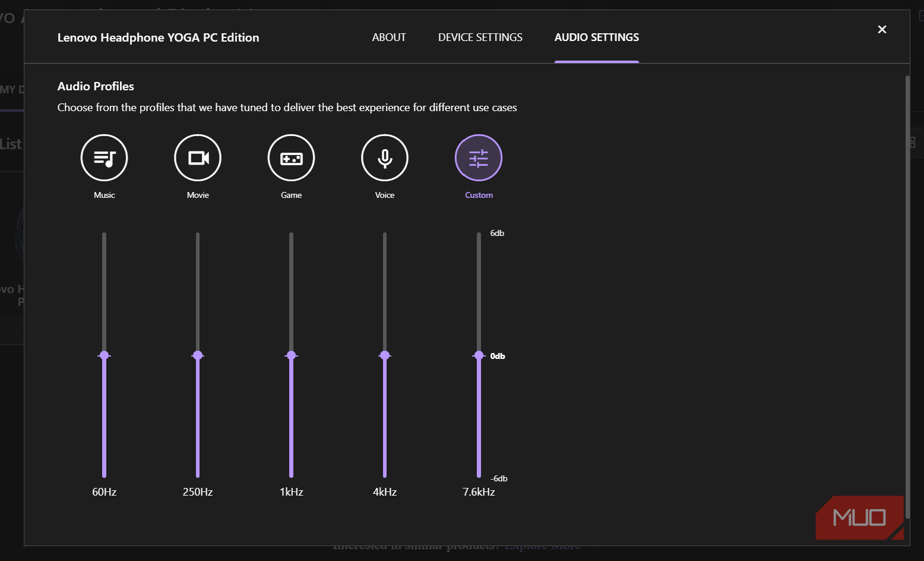The width and height of the screenshot is (924, 561).
Task: Click the 'Audio Profiles' heading
Action: (x=96, y=86)
